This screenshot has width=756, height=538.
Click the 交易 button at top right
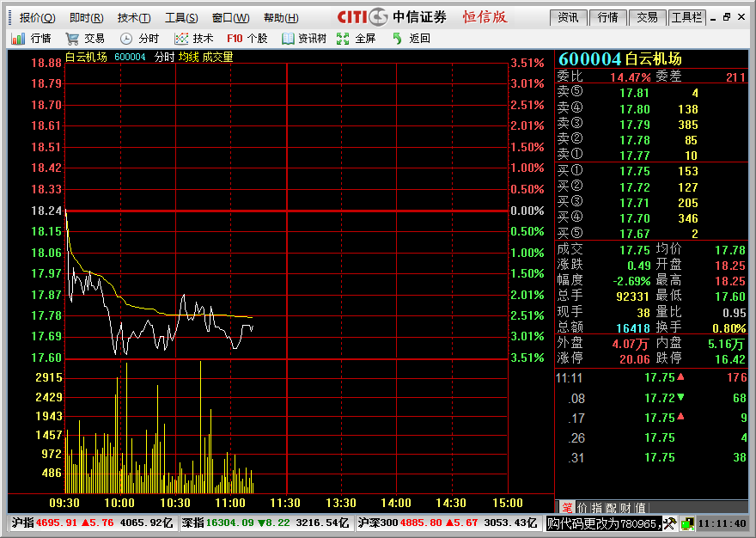pos(647,17)
